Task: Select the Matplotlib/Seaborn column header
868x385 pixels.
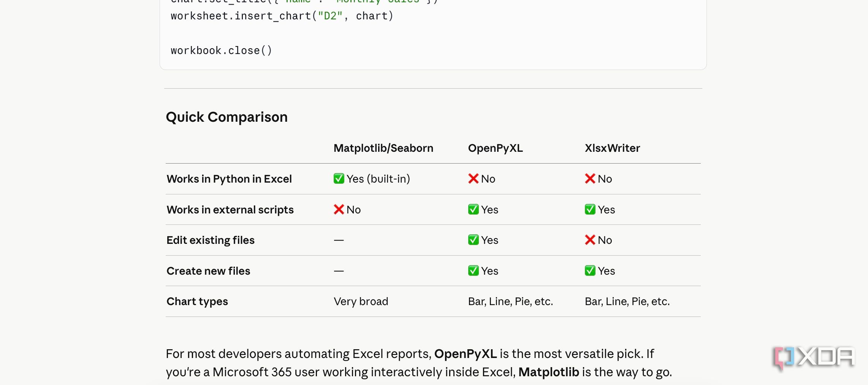Action: (383, 148)
